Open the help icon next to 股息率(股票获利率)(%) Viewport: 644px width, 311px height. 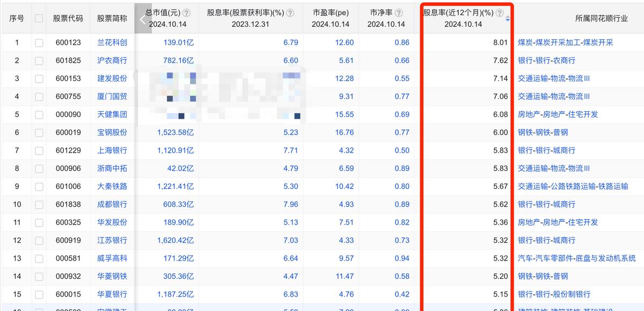[290, 13]
